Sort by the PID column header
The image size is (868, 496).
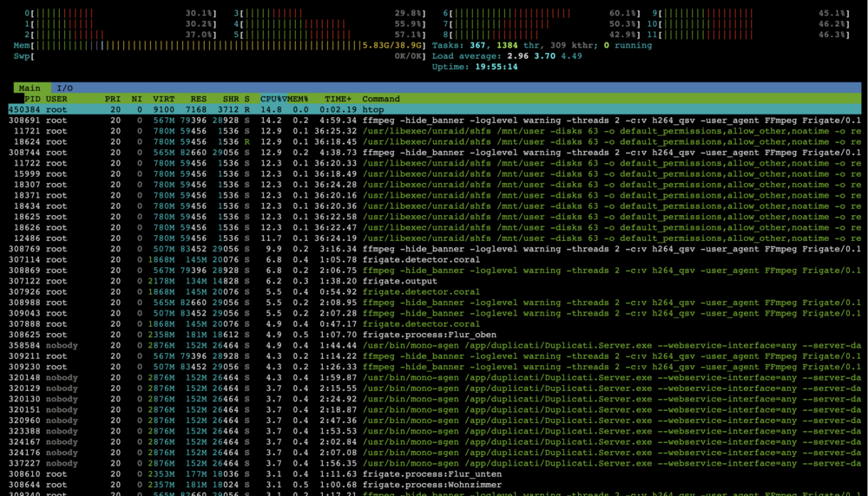click(x=31, y=99)
